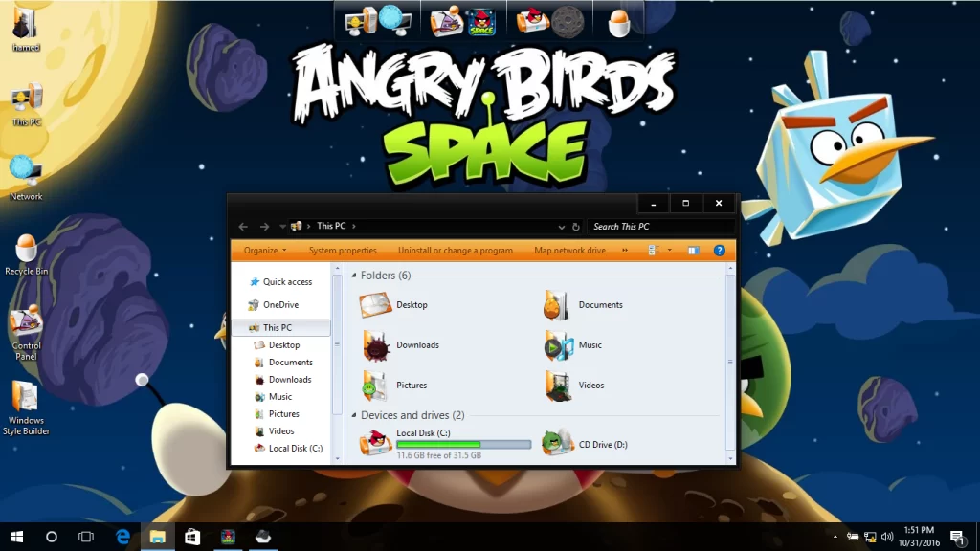Click the Help question mark icon
Viewport: 980px width, 551px height.
719,251
